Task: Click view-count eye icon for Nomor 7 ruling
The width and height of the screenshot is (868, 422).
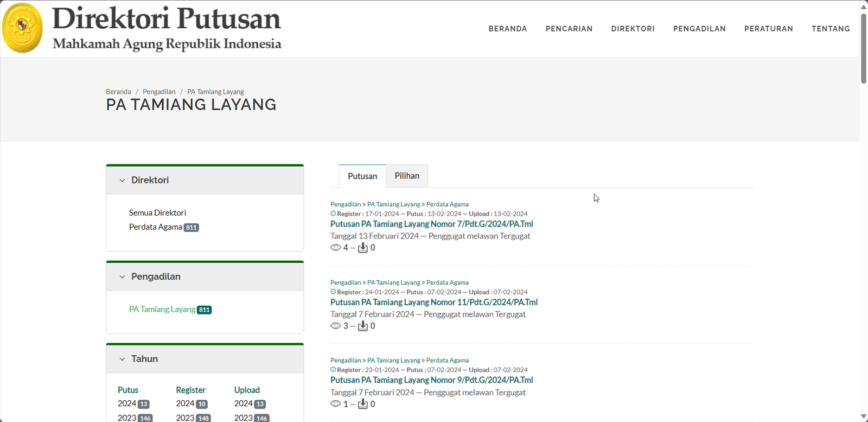Action: click(336, 248)
